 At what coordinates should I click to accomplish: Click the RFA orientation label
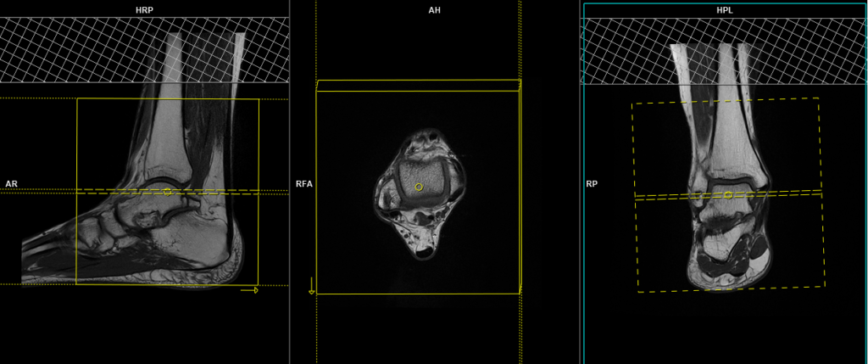click(304, 183)
